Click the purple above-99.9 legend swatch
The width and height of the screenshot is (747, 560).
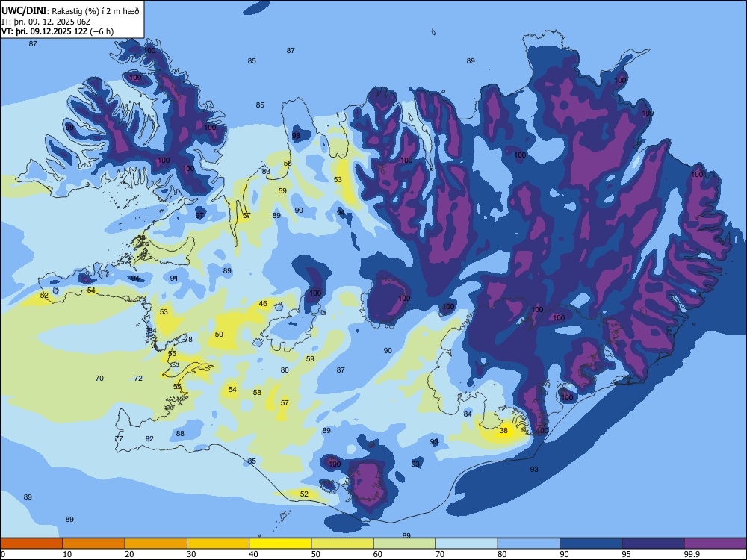tap(715, 544)
